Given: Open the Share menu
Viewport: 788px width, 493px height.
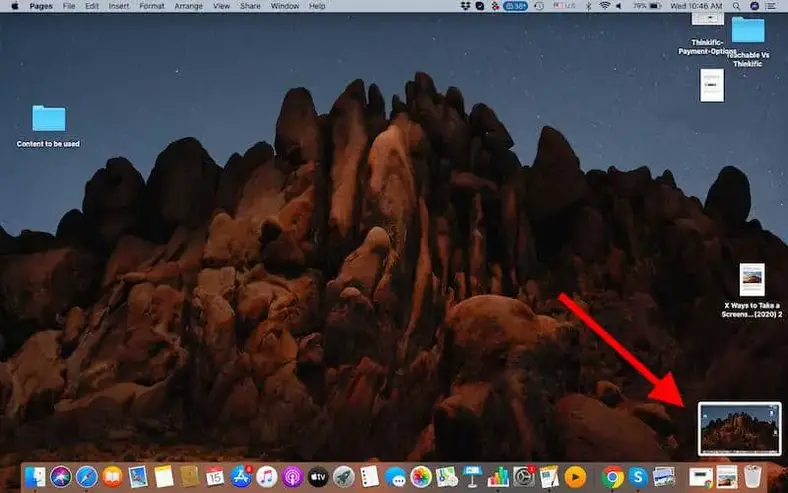Looking at the screenshot, I should click(x=250, y=6).
